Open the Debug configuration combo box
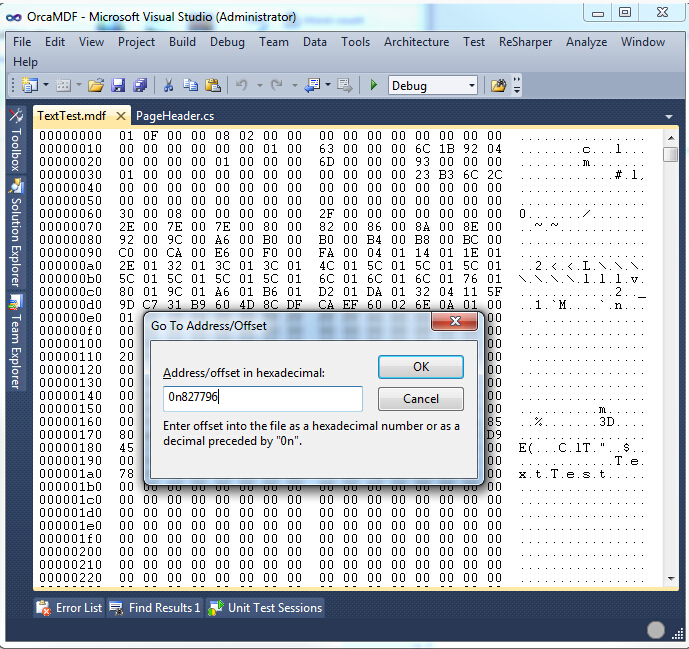 click(433, 85)
